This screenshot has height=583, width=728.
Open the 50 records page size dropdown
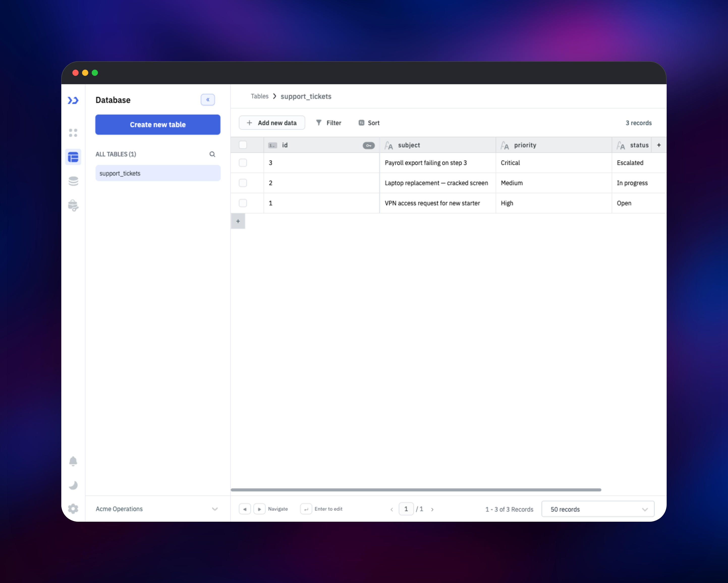(598, 509)
